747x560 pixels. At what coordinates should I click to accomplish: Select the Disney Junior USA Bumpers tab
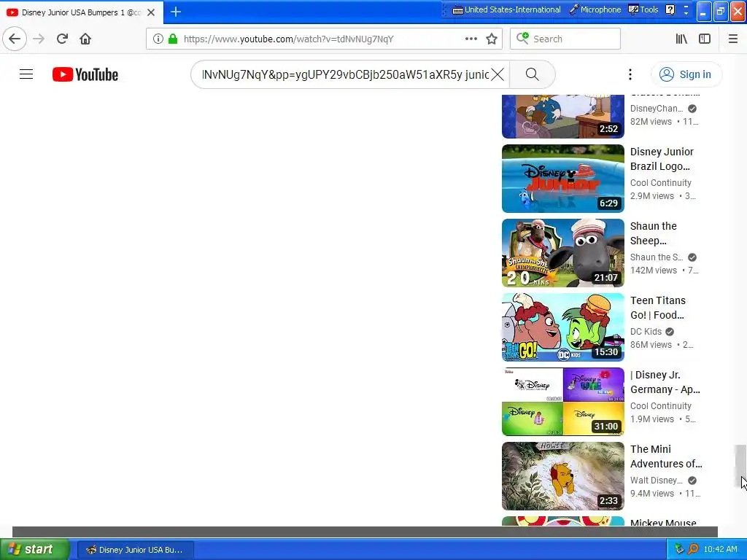(81, 12)
